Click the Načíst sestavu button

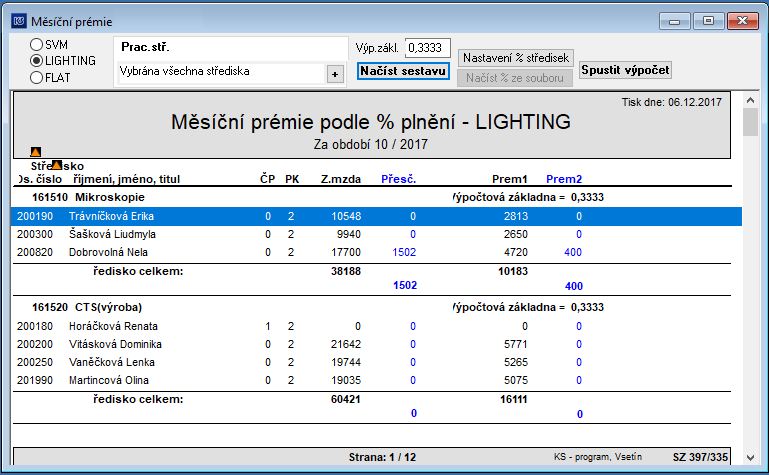click(403, 71)
